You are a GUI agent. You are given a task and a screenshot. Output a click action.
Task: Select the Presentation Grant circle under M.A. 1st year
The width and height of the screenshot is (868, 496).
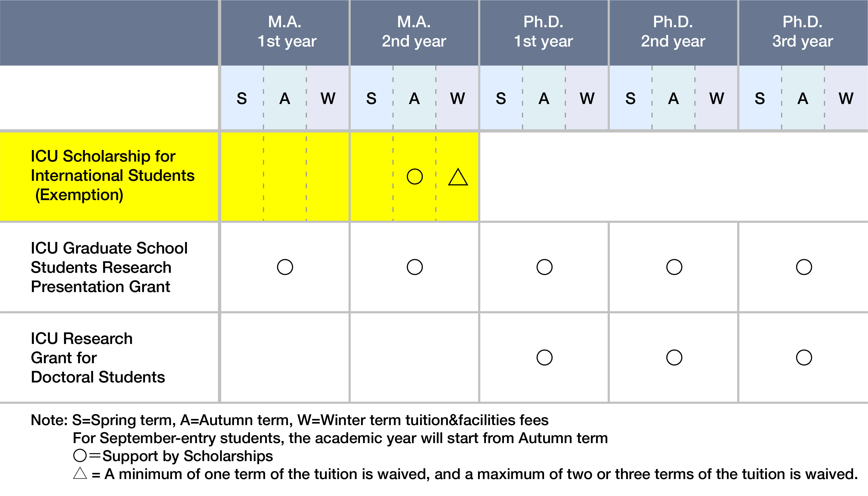285,267
